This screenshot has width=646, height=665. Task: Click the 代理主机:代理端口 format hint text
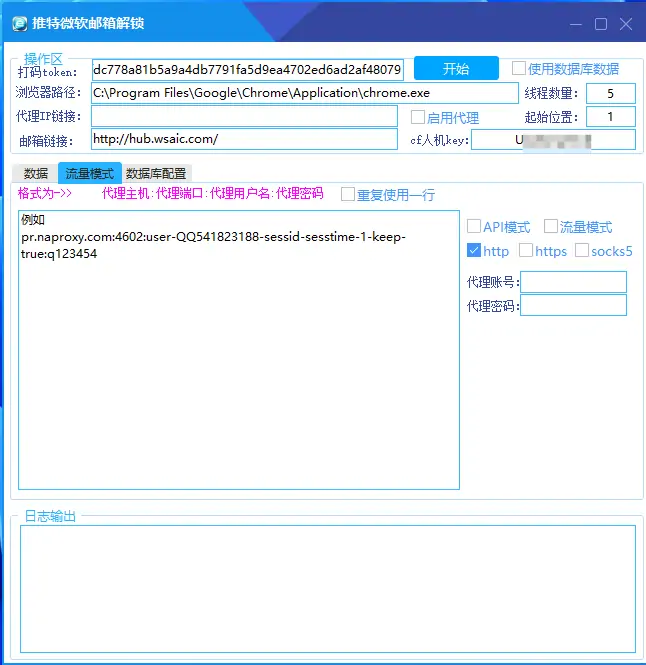click(213, 193)
